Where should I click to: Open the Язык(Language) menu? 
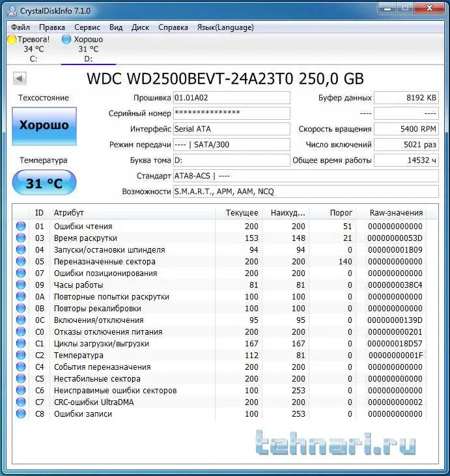pos(225,27)
